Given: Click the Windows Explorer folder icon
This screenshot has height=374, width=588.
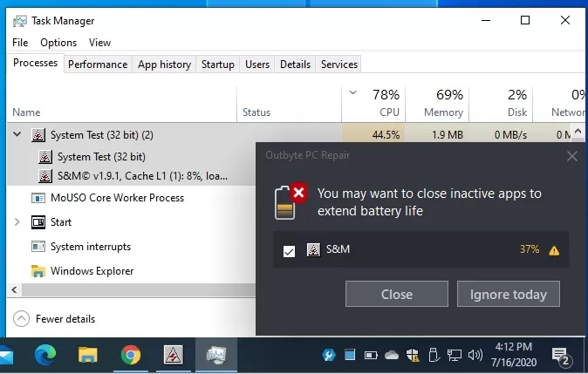Looking at the screenshot, I should (38, 271).
